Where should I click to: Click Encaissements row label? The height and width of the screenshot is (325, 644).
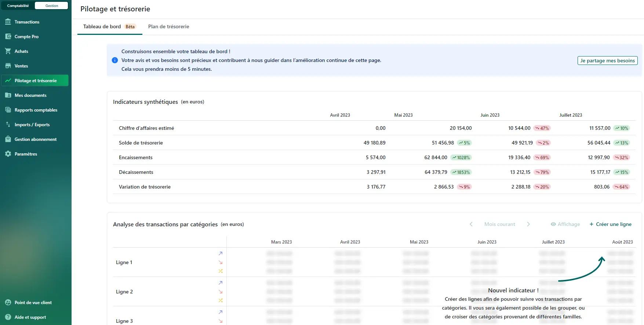pyautogui.click(x=136, y=157)
